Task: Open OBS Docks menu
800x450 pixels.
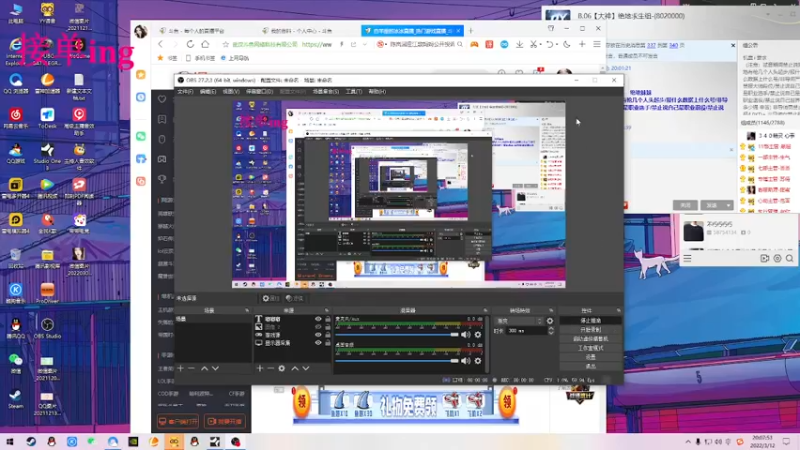Action: [260, 92]
